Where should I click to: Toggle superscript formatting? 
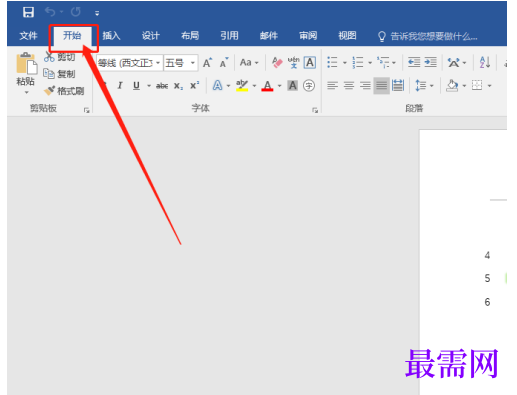click(194, 86)
